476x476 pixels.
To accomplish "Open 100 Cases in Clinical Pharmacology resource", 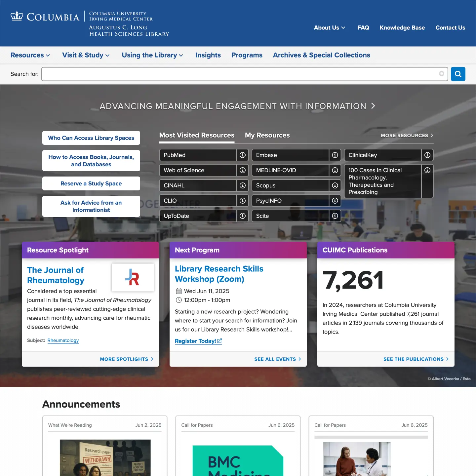I will (x=383, y=181).
